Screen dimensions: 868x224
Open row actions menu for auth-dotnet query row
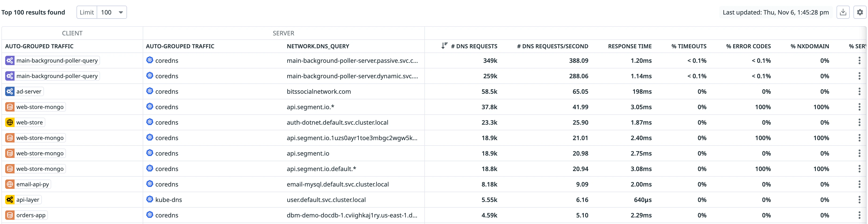pos(860,122)
